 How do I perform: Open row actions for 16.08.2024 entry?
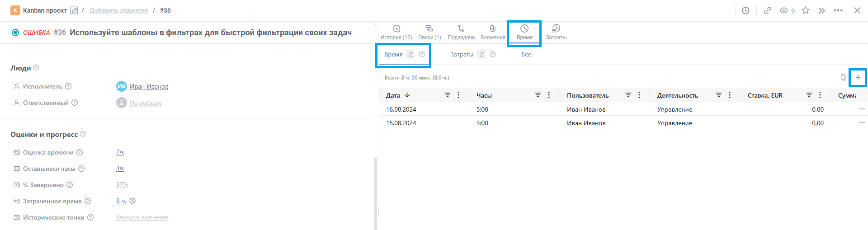[x=862, y=109]
